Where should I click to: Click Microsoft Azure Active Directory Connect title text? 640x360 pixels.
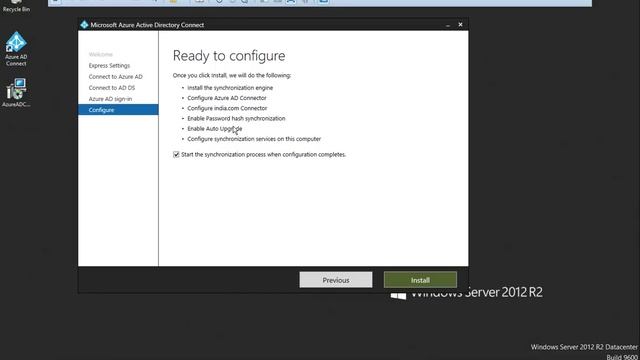coord(147,25)
